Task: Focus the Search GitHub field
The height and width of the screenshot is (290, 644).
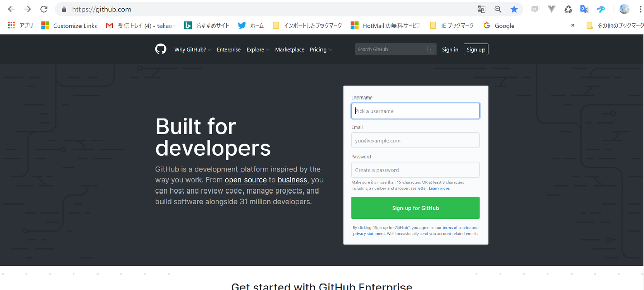Action: tap(395, 49)
